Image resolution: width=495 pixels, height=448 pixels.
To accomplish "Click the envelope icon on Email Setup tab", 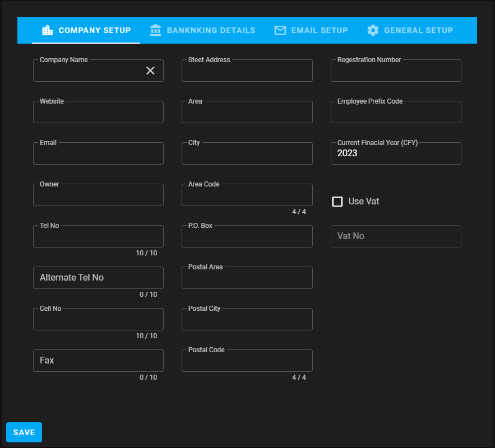I will tap(280, 30).
